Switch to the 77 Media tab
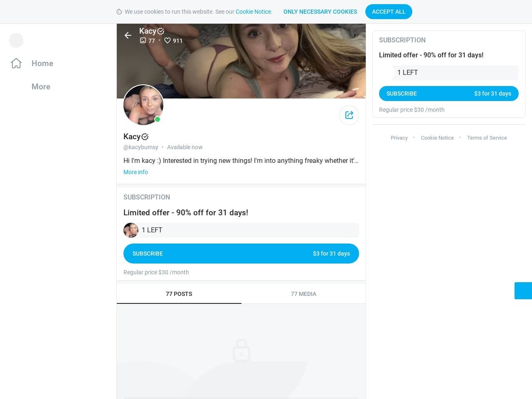 303,294
